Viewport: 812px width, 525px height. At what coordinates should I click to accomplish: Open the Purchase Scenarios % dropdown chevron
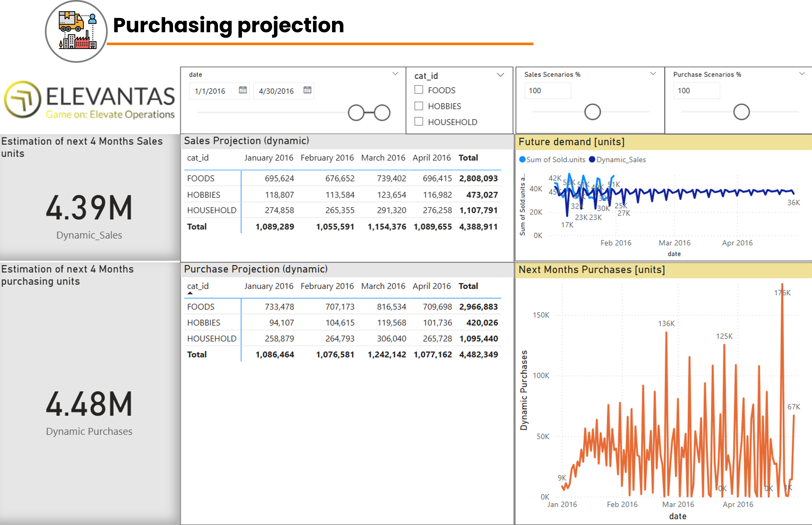click(x=802, y=74)
